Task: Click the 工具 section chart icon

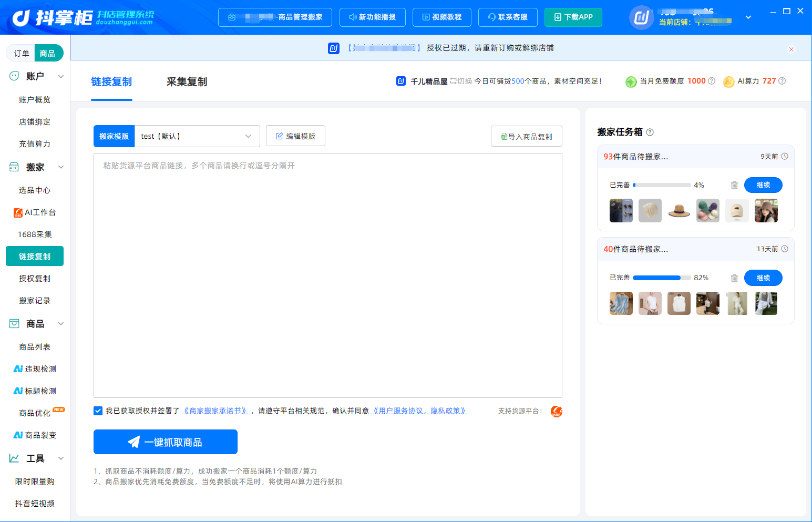Action: 14,458
